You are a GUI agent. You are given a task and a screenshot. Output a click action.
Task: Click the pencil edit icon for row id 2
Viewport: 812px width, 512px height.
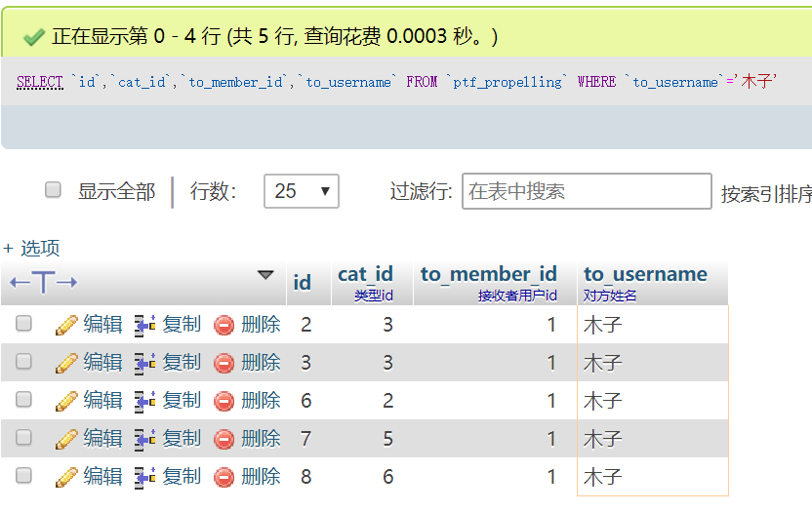(x=66, y=325)
